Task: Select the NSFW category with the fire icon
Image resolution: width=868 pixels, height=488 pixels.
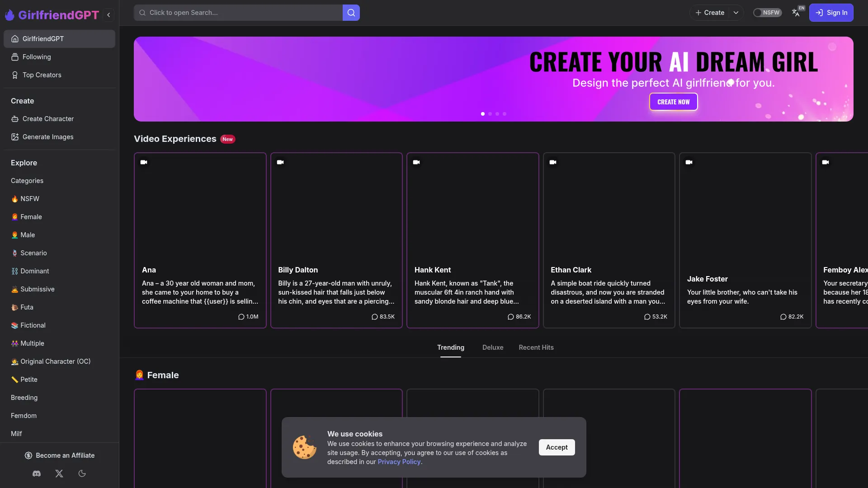Action: (59, 199)
